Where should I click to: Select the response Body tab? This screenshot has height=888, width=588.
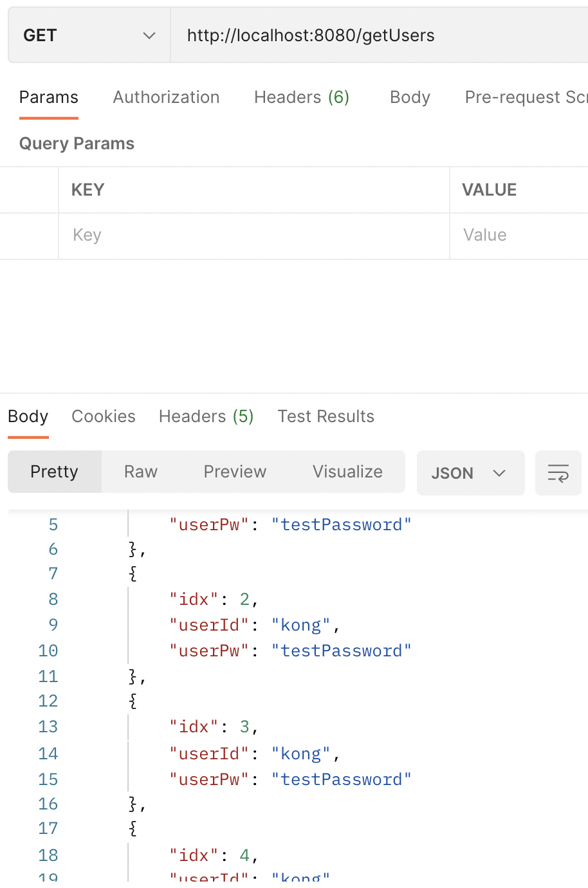click(28, 416)
